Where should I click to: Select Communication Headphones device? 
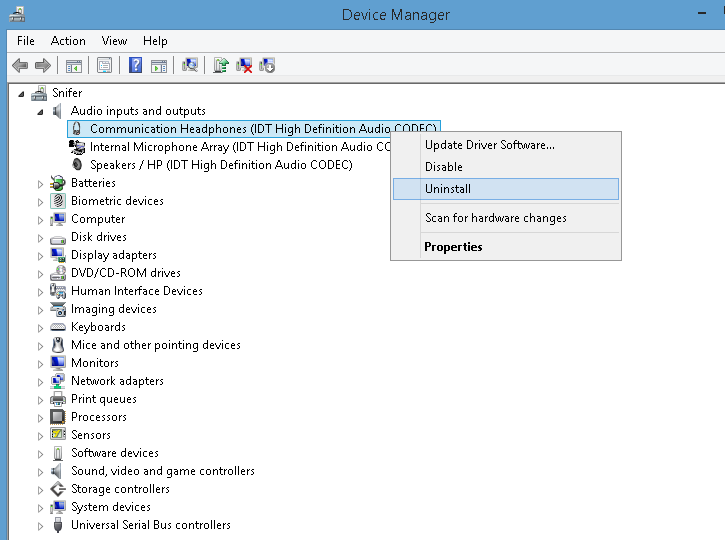tap(254, 129)
